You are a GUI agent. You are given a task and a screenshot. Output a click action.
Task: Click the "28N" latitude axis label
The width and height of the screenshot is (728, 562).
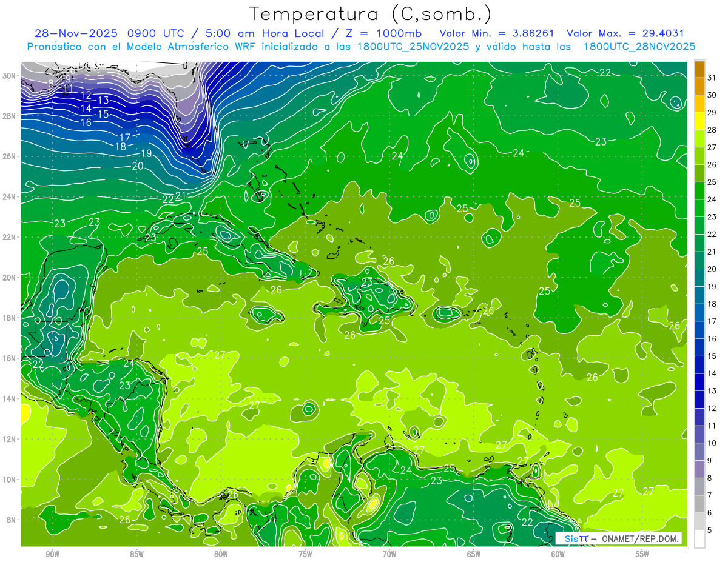coord(10,116)
